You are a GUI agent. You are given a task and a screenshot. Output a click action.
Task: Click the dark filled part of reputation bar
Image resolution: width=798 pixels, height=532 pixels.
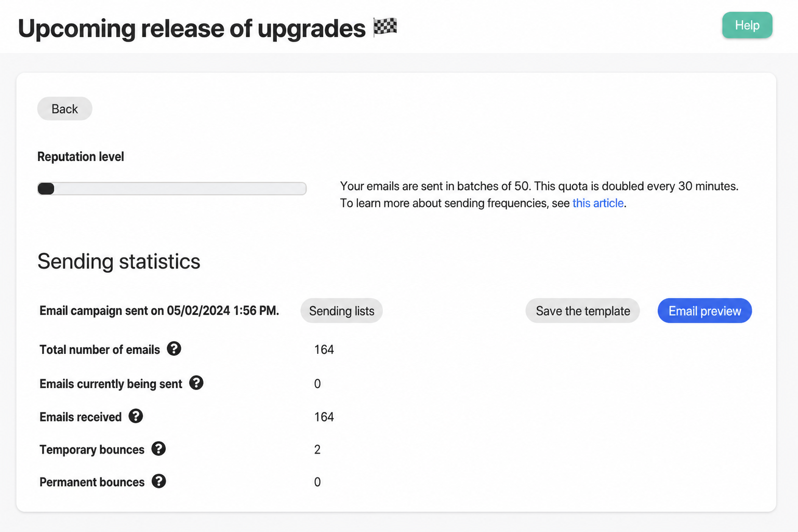(46, 189)
